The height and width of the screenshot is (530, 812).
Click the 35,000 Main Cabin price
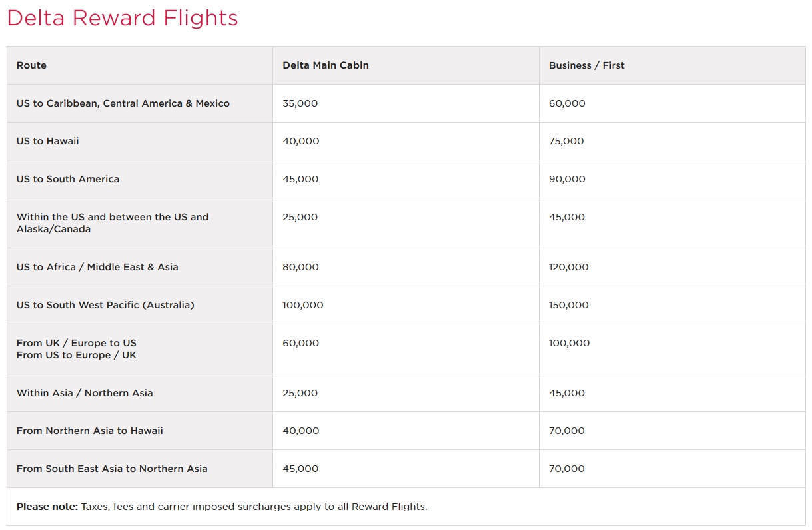pyautogui.click(x=300, y=103)
